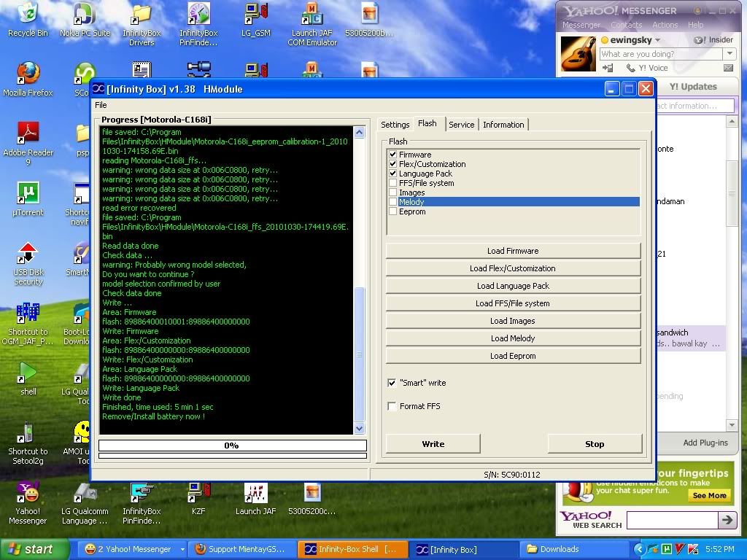The height and width of the screenshot is (560, 747).
Task: Launch the LG_GSM desktop shortcut
Action: click(256, 15)
